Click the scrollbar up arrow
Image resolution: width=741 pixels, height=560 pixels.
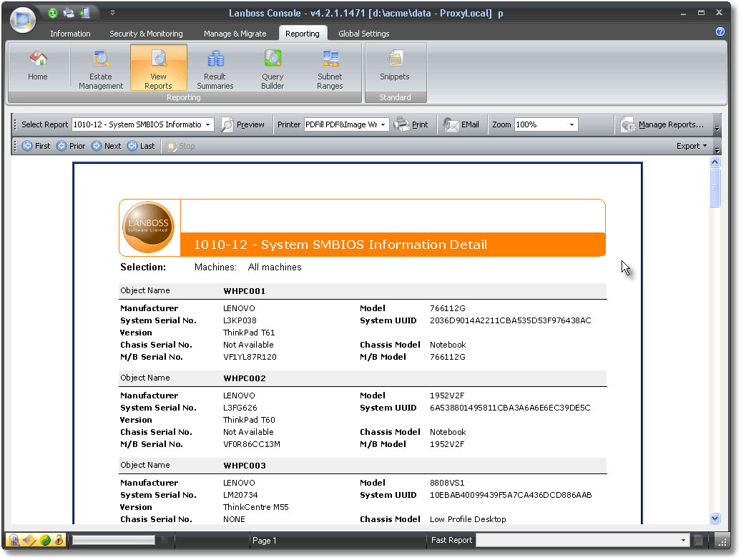[715, 162]
